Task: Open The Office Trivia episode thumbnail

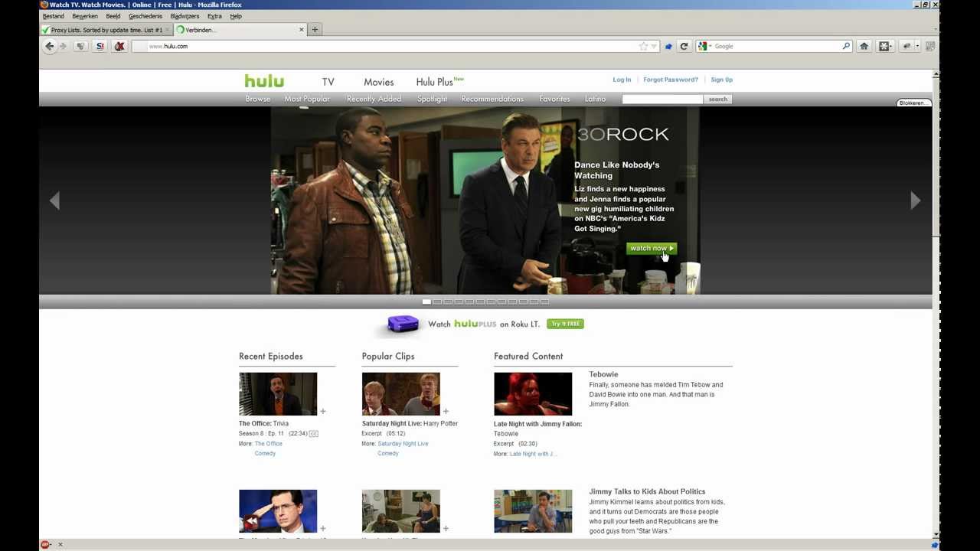Action: click(278, 394)
